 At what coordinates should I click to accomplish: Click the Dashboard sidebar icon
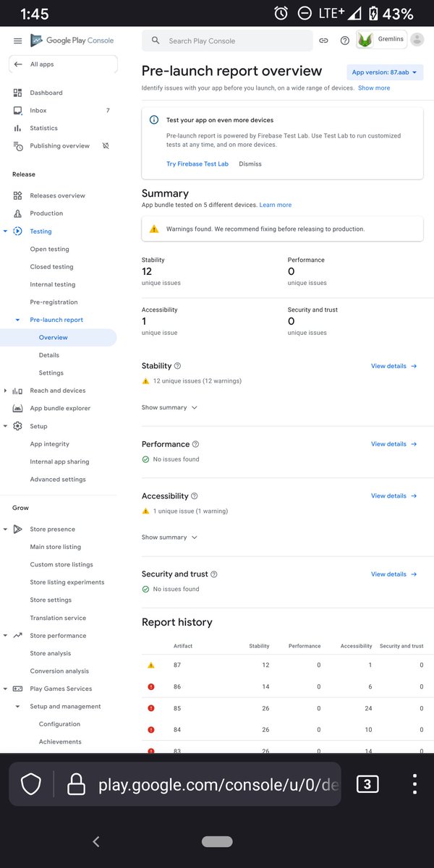coord(17,93)
